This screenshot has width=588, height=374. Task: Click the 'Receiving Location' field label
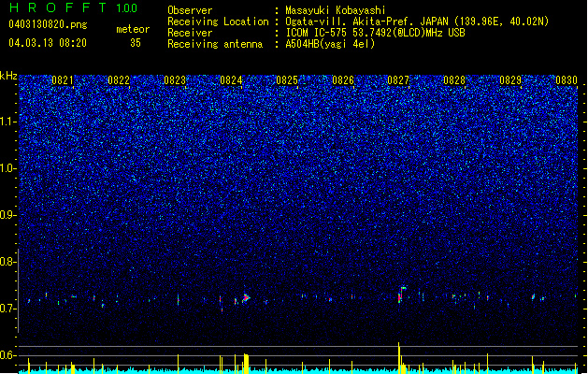click(218, 22)
